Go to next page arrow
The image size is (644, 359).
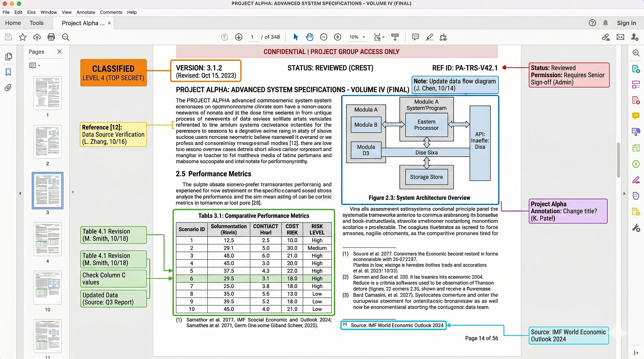[239, 37]
